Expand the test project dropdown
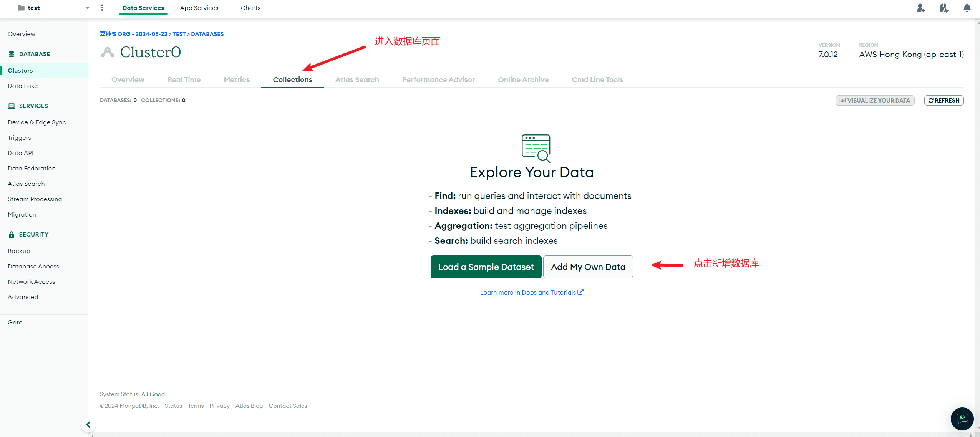This screenshot has width=980, height=437. 88,8
